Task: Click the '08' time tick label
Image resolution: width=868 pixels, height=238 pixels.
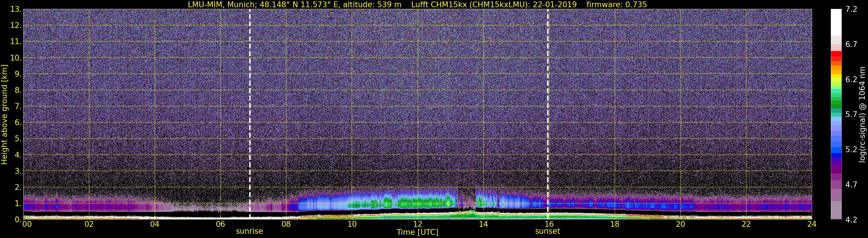Action: point(286,224)
